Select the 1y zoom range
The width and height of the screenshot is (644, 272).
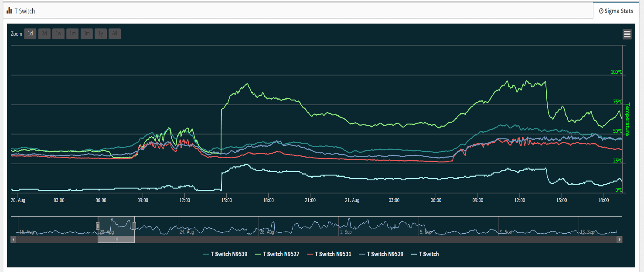[101, 34]
